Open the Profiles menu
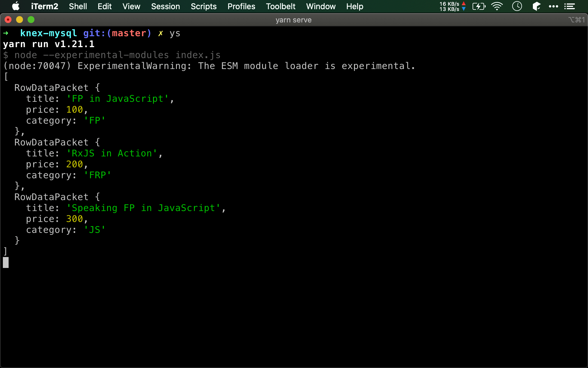Screen dimensions: 588x368 [240, 6]
